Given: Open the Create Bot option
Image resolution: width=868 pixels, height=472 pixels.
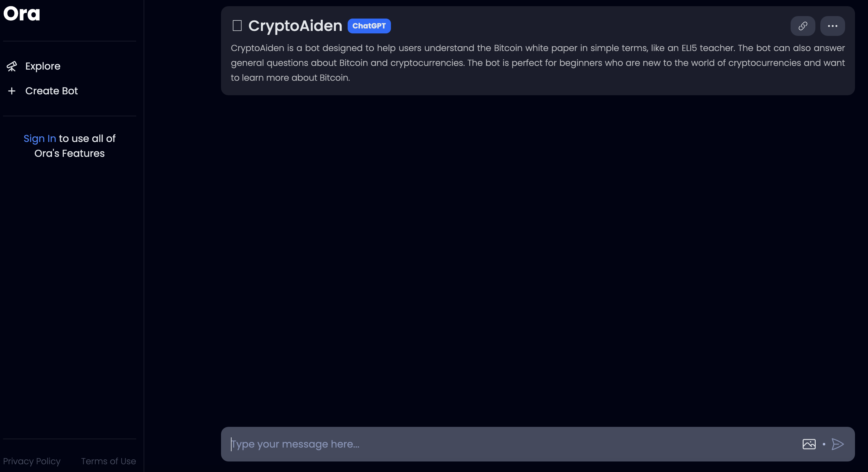Looking at the screenshot, I should [x=52, y=91].
